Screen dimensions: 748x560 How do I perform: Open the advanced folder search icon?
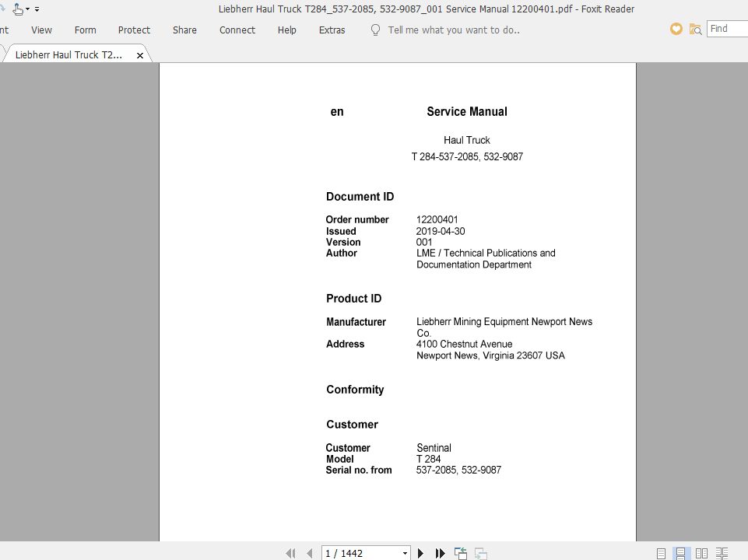click(x=696, y=30)
